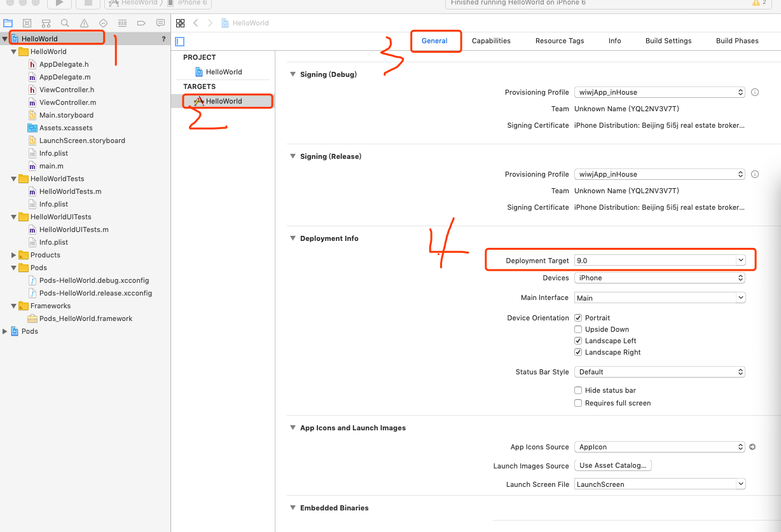Switch to the Capabilities tab
Image resolution: width=781 pixels, height=532 pixels.
[x=491, y=41]
